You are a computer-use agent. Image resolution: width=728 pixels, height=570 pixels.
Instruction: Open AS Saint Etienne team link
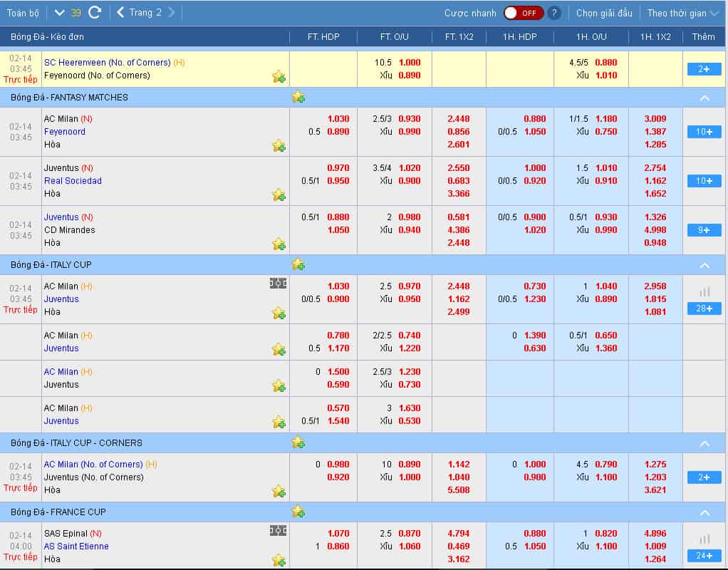76,546
